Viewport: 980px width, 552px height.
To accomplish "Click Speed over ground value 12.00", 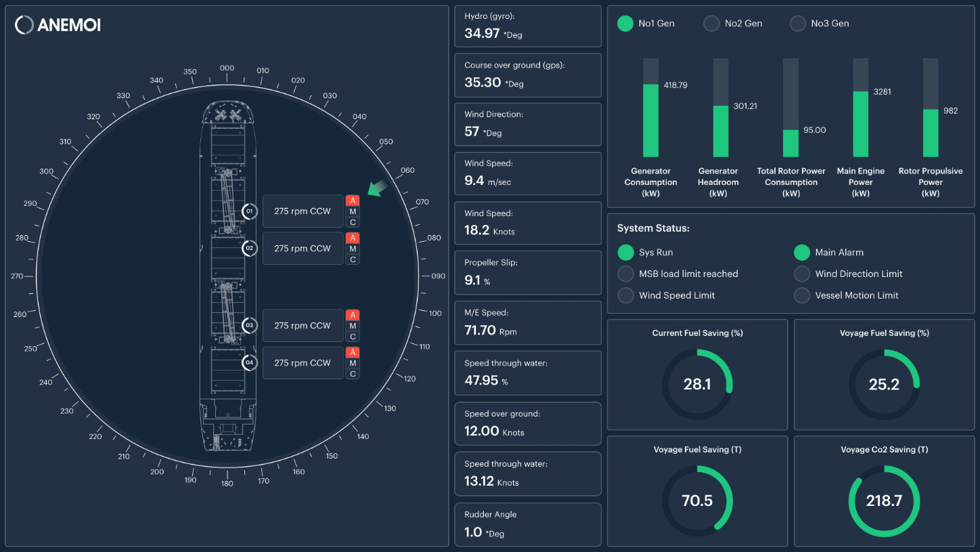I will click(x=482, y=431).
